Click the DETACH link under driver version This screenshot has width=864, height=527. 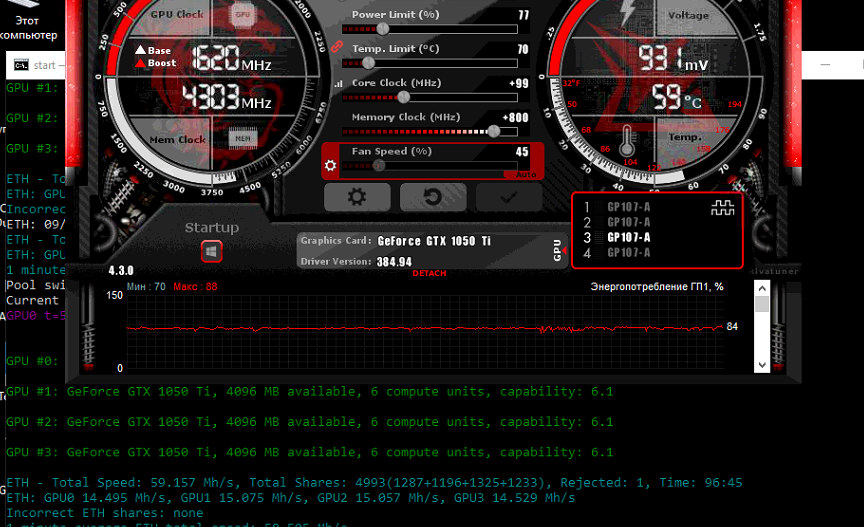(429, 273)
